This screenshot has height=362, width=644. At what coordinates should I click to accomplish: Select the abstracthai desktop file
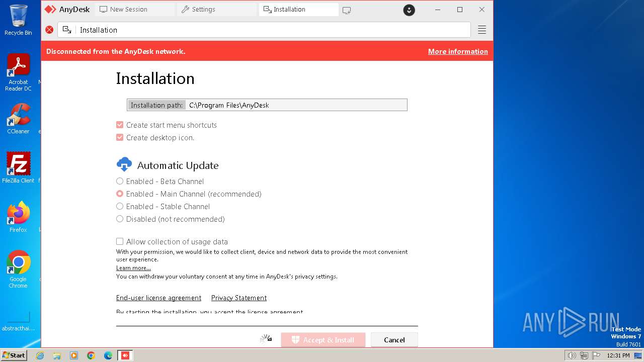[18, 321]
